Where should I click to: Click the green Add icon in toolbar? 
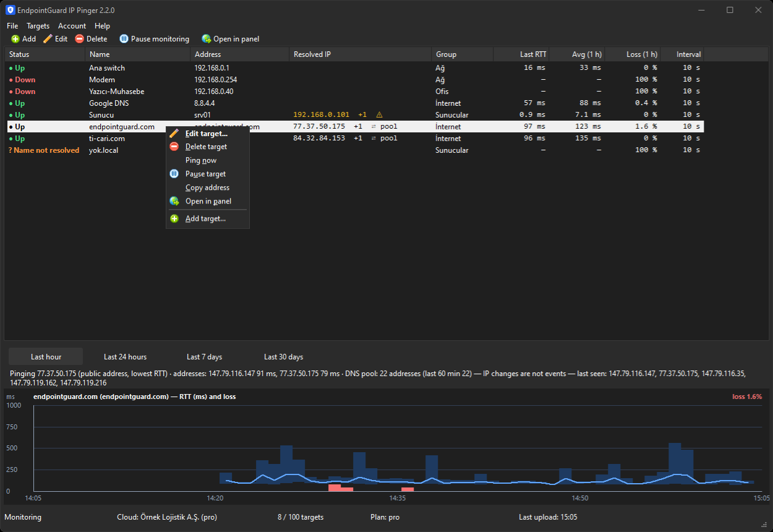(x=15, y=39)
